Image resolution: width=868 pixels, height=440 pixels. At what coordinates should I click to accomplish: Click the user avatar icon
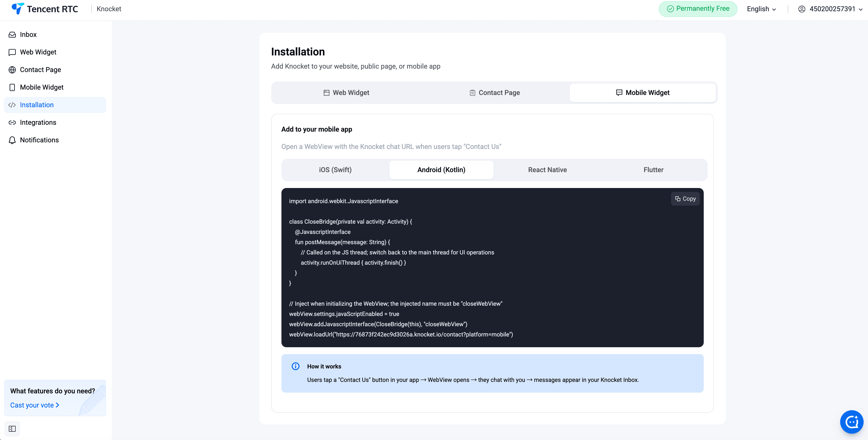[x=802, y=9]
